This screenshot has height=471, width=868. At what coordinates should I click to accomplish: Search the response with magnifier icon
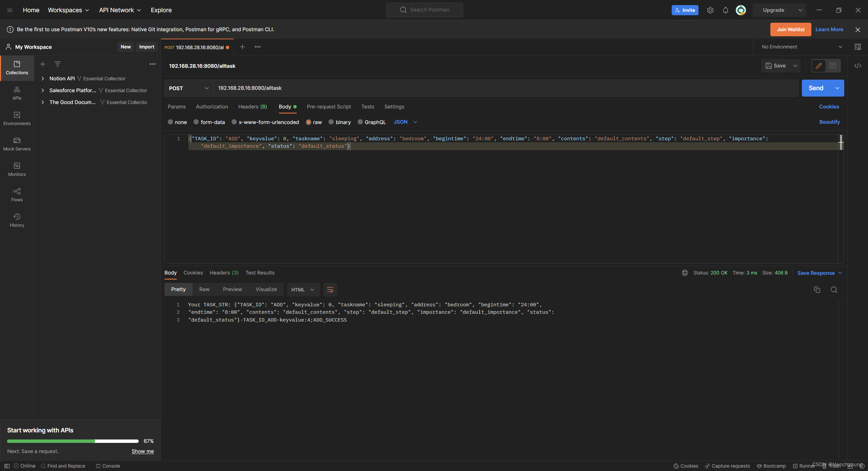[x=834, y=290]
